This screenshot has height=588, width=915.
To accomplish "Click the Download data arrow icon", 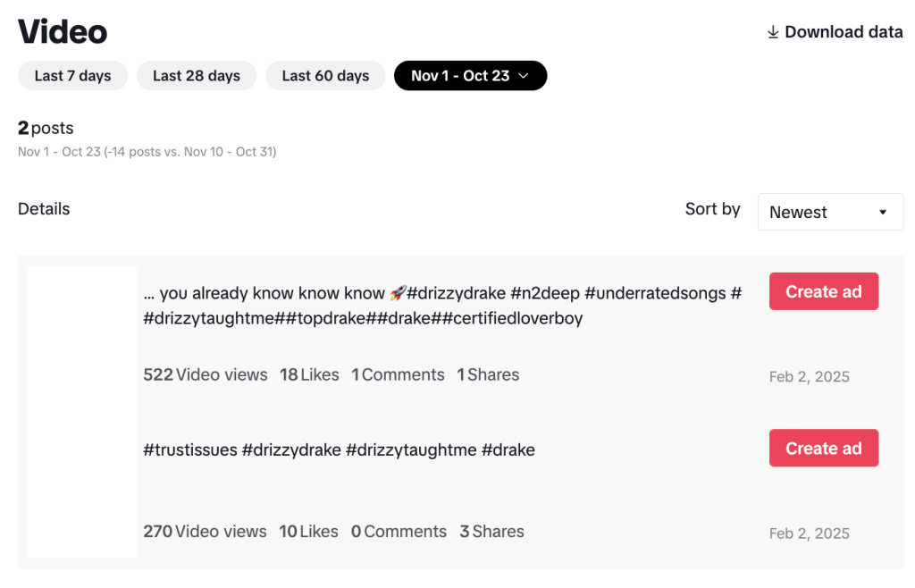I will click(x=772, y=31).
